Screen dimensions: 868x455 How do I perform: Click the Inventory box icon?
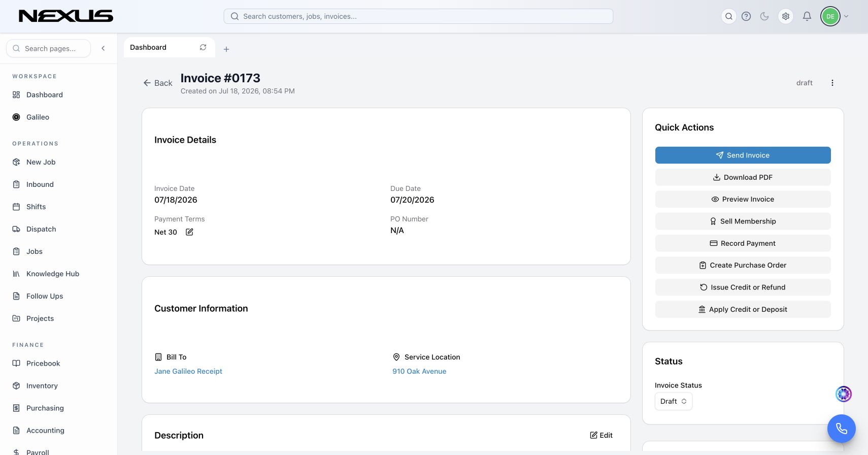click(x=16, y=386)
